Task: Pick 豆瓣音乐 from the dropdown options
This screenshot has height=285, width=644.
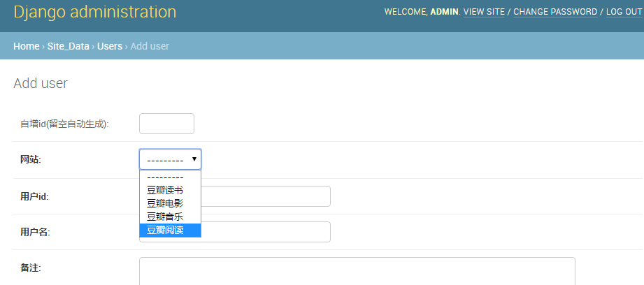Action: (170, 217)
